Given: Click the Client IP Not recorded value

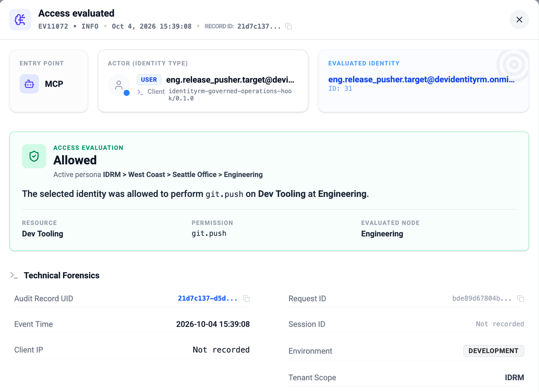Looking at the screenshot, I should [x=221, y=350].
